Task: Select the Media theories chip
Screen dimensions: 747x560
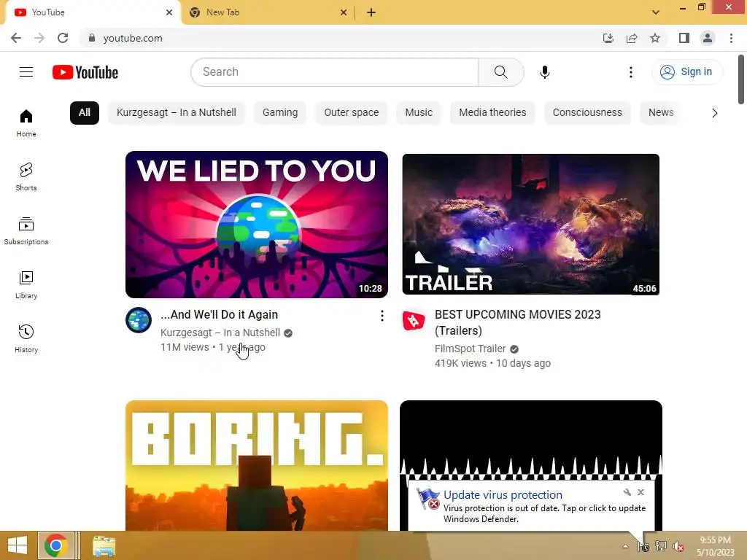Action: 492,113
